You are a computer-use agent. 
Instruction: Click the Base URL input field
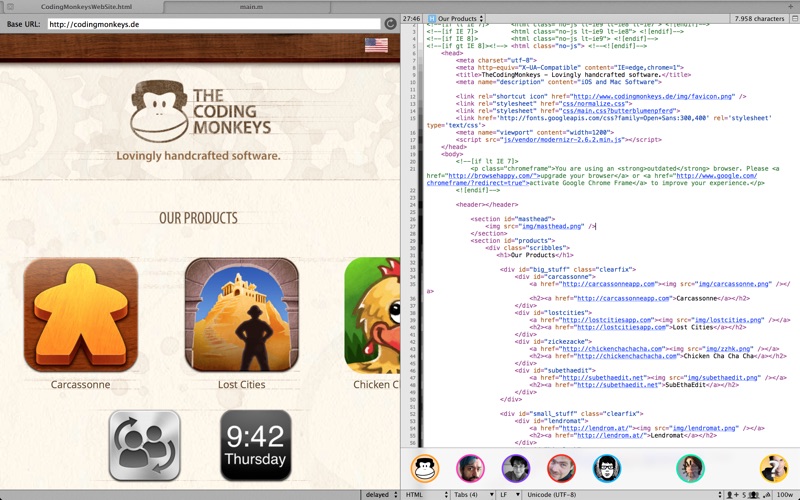214,24
